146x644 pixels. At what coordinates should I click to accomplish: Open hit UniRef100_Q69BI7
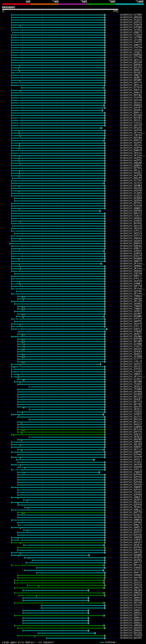(131, 77)
